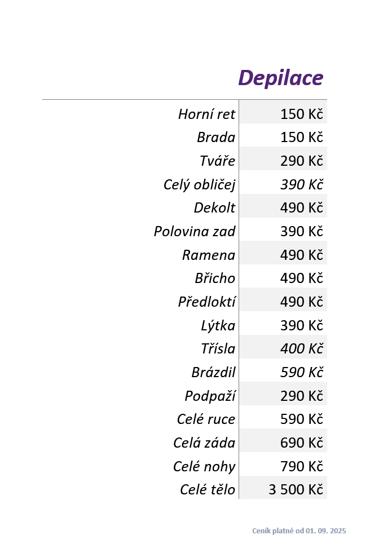The width and height of the screenshot is (392, 557).
Task: Click the Celé ruce label
Action: coord(206,420)
